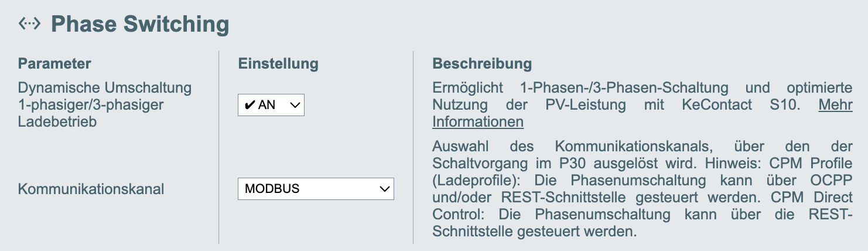This screenshot has width=868, height=251.
Task: Click the chevron arrow of the AN dropdown
Action: coord(295,106)
